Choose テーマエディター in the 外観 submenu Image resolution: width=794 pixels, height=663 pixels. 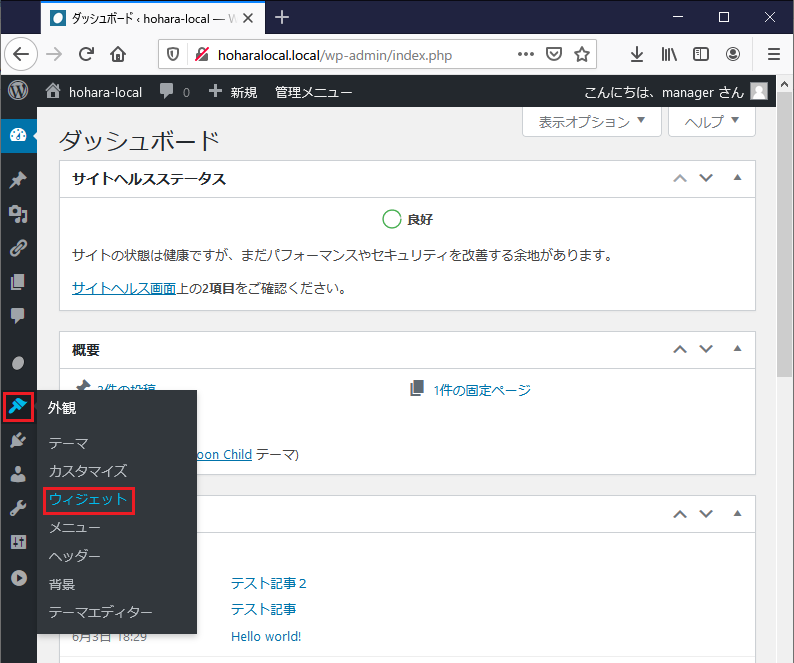tap(100, 612)
